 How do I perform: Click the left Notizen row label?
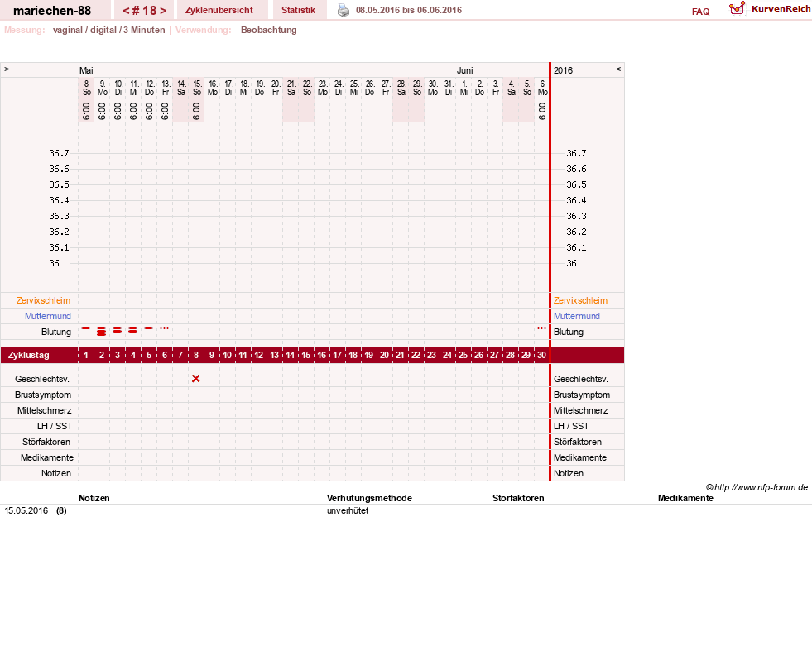click(x=56, y=474)
